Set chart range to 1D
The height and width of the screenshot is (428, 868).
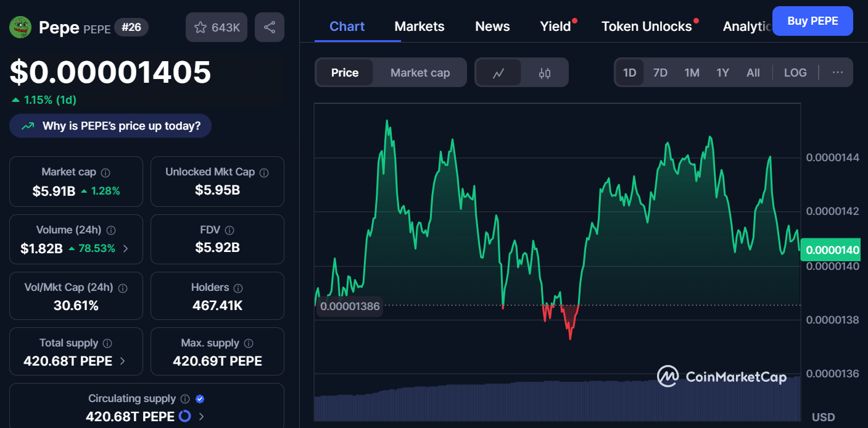pyautogui.click(x=629, y=73)
